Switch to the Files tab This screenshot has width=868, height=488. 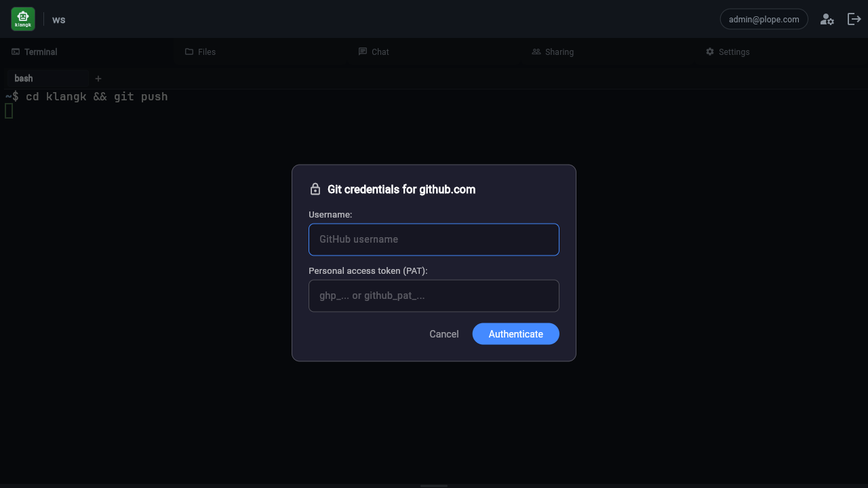point(260,52)
